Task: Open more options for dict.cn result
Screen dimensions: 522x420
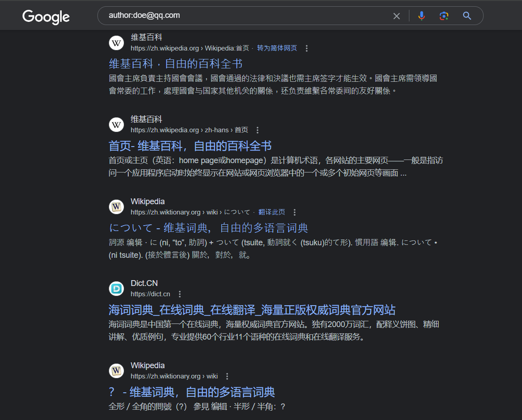Action: pos(180,294)
